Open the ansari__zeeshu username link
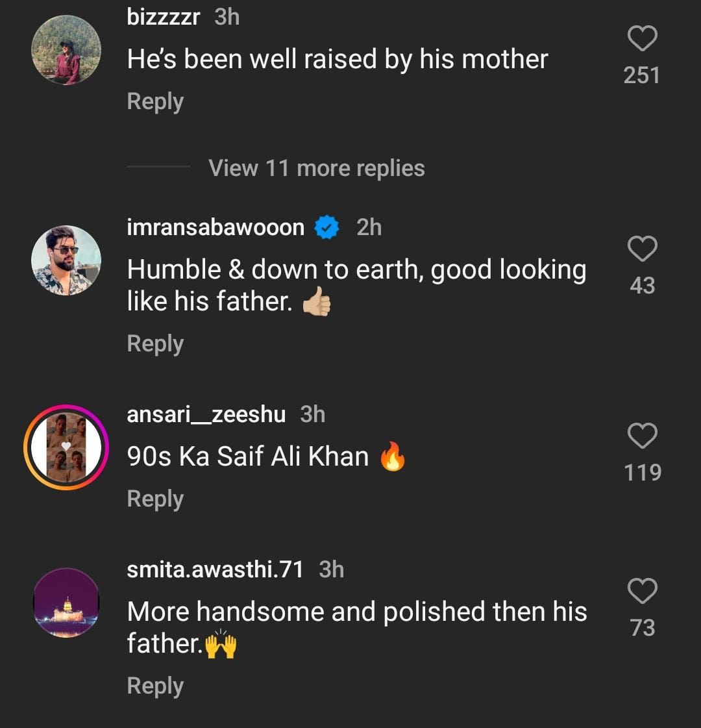This screenshot has height=728, width=701. point(206,414)
